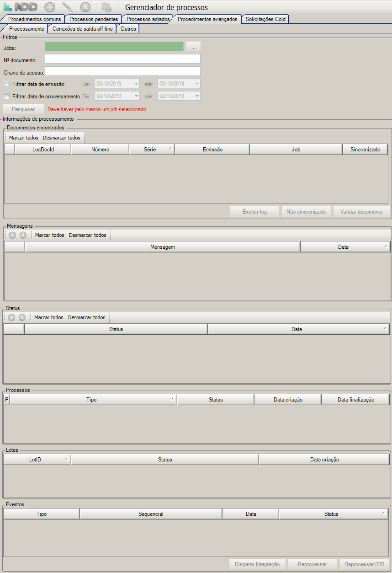Click Marcar todos in Mensagens section

(50, 235)
